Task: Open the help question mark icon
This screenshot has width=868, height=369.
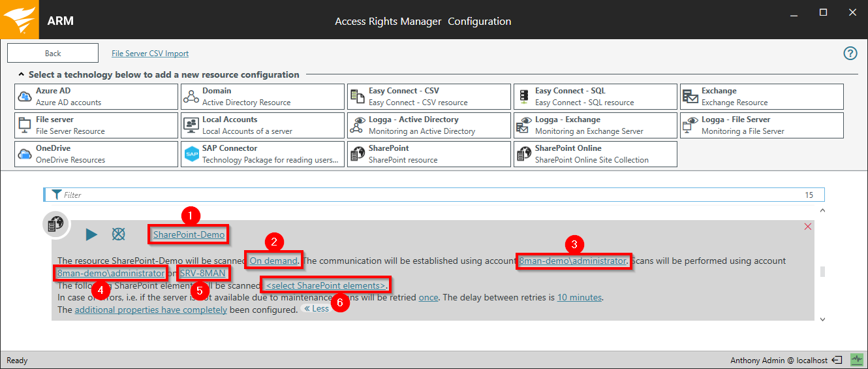Action: click(x=850, y=54)
